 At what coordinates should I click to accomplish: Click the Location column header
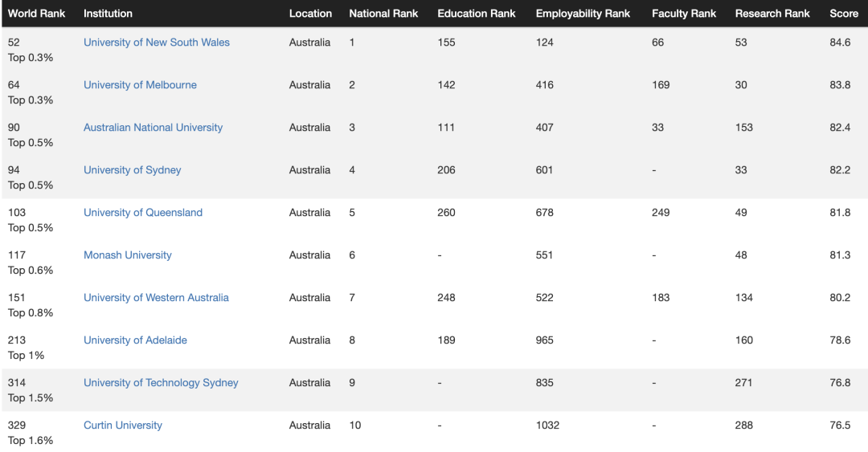[x=310, y=14]
